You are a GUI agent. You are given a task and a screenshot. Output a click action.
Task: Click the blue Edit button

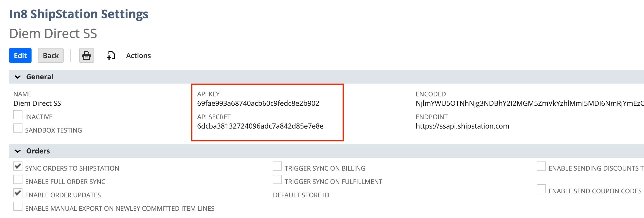(20, 55)
